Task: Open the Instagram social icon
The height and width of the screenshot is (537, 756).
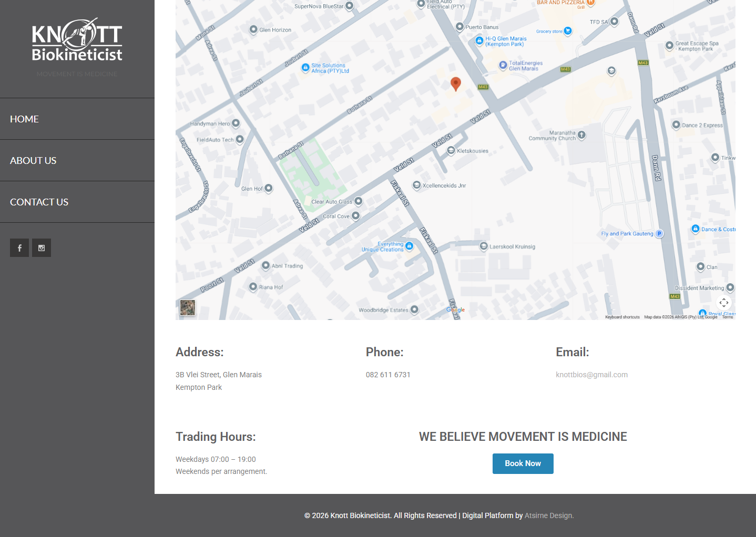Action: [x=42, y=248]
